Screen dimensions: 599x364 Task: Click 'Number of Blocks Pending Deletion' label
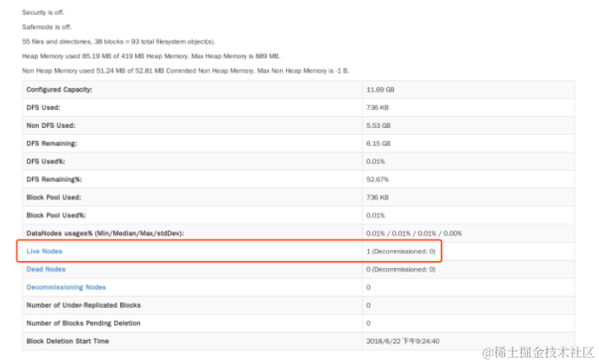[83, 323]
